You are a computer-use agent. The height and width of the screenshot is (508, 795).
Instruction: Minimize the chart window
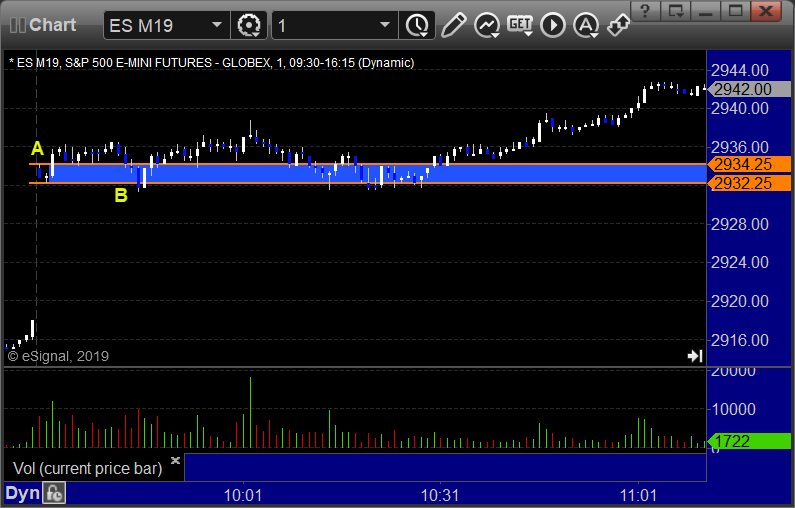[706, 11]
